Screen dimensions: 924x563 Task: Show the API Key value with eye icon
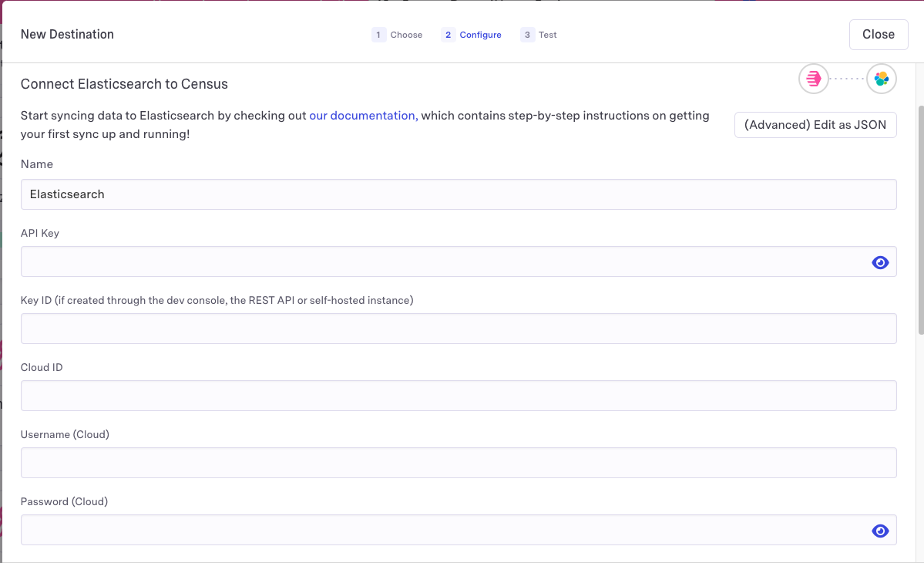[x=880, y=263]
